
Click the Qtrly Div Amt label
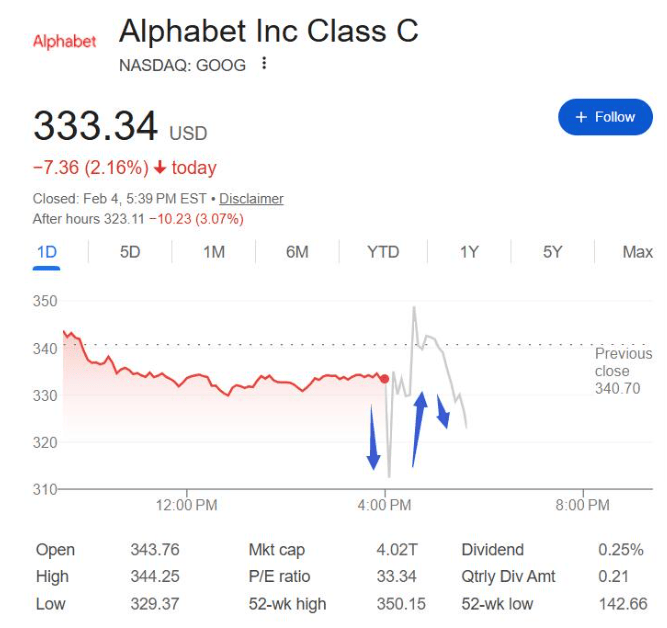click(508, 577)
